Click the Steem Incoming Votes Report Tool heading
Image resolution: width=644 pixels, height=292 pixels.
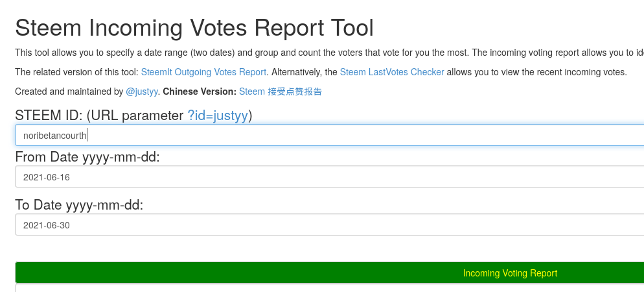click(x=194, y=28)
